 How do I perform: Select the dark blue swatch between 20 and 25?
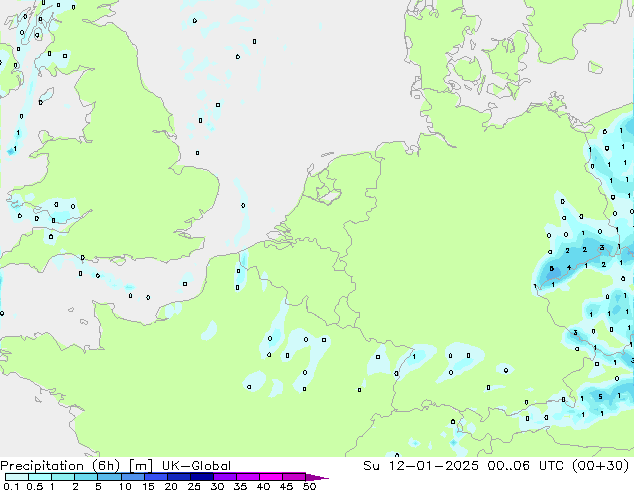[179, 477]
